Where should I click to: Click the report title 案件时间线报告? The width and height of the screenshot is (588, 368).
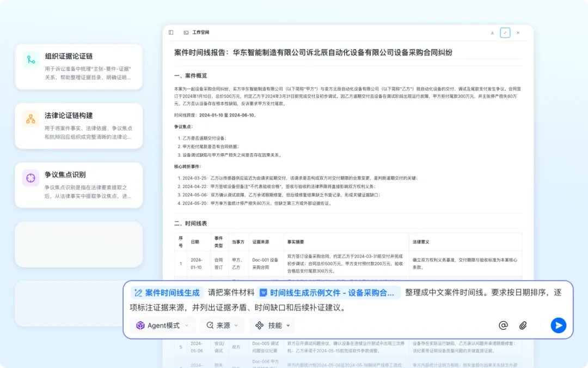coord(313,52)
